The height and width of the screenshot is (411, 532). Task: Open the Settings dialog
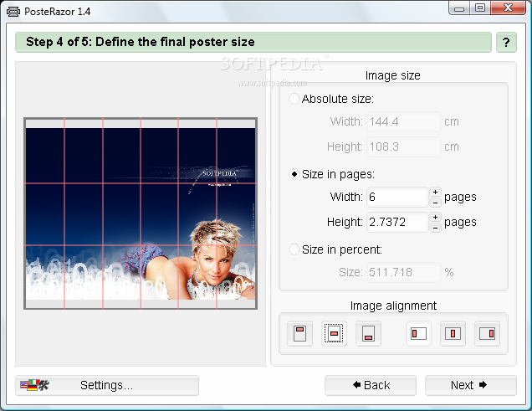coord(107,385)
